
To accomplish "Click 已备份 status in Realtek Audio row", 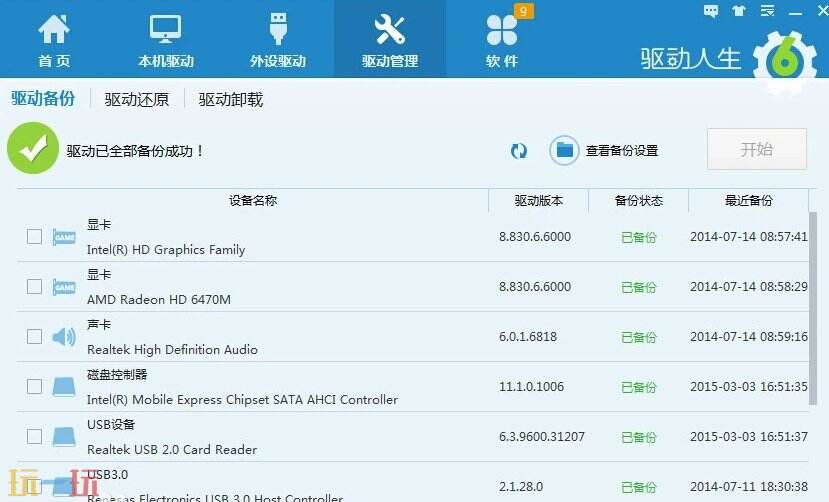I will point(639,337).
